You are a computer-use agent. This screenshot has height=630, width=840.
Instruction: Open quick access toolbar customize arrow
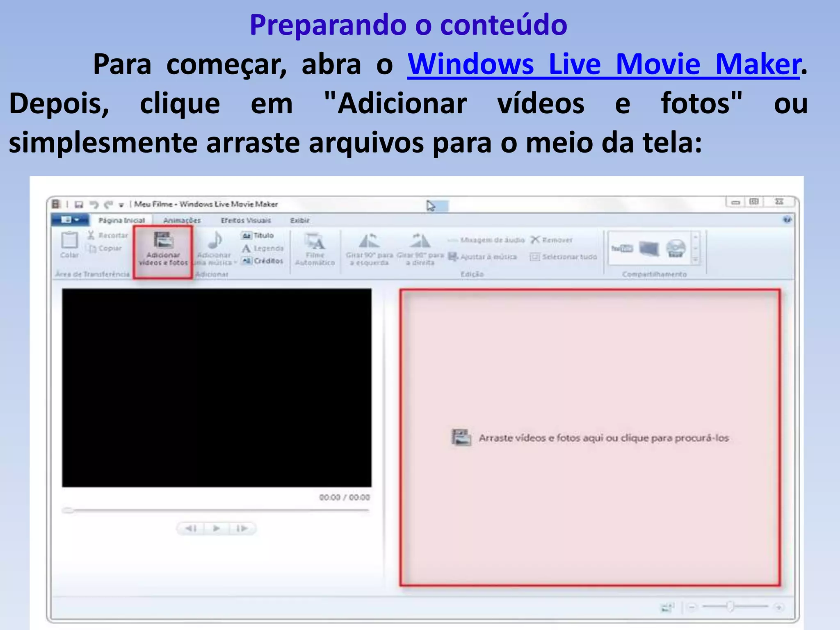[121, 205]
